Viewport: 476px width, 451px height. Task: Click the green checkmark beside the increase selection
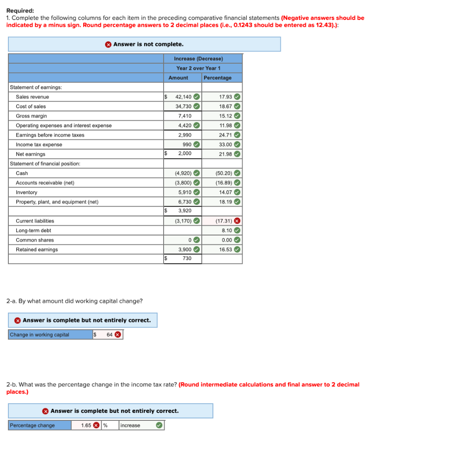(158, 425)
